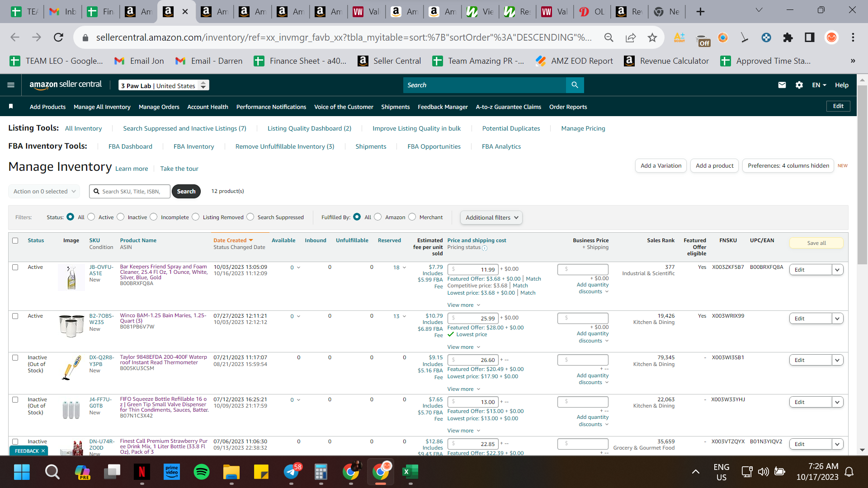The height and width of the screenshot is (488, 868).
Task: Expand the Additional filters dropdown
Action: (491, 217)
